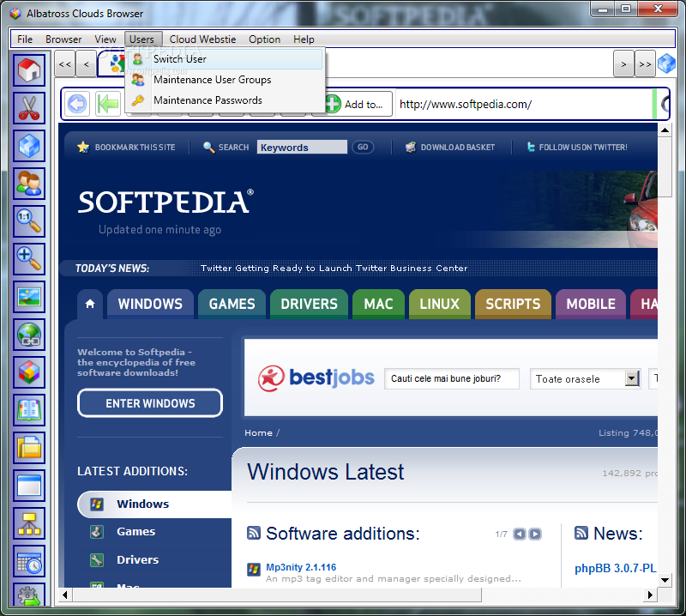Open the phpBB 3.0.7-PL news link
This screenshot has height=616, width=686.
(616, 568)
